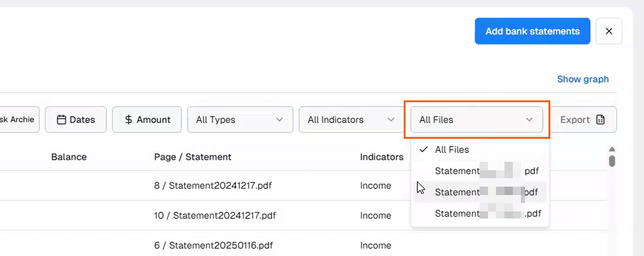The height and width of the screenshot is (256, 644).
Task: Click Income in the 8 / Statement20241217.pdf row
Action: click(376, 186)
